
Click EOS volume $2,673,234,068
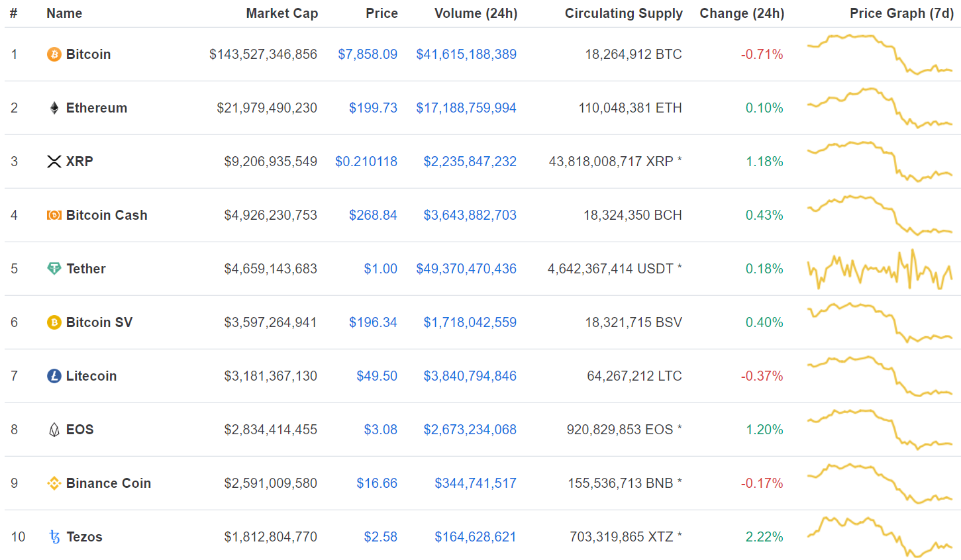click(470, 430)
